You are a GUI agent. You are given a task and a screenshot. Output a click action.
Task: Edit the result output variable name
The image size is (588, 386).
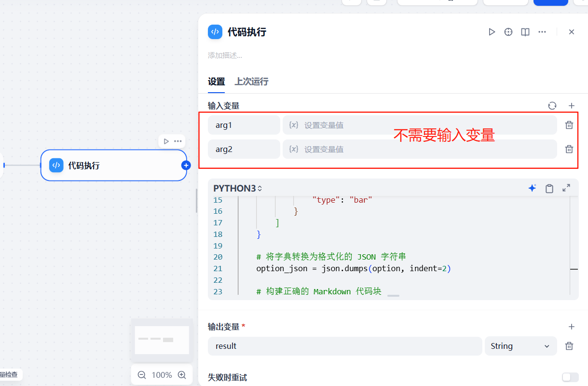point(345,346)
